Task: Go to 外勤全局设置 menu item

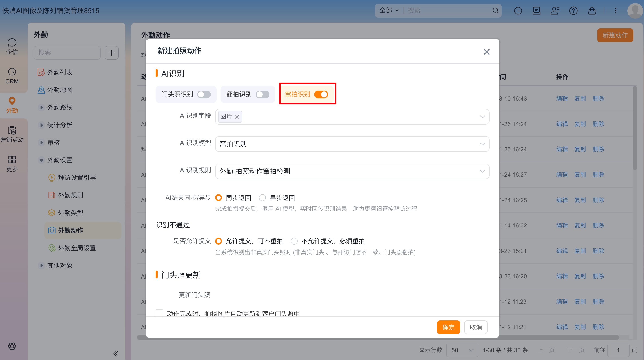Action: click(77, 248)
